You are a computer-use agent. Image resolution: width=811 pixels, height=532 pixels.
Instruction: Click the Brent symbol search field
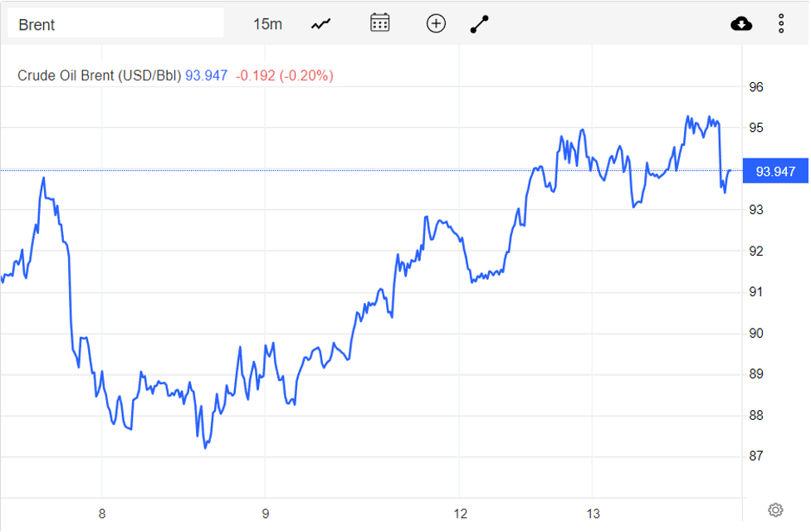point(116,24)
